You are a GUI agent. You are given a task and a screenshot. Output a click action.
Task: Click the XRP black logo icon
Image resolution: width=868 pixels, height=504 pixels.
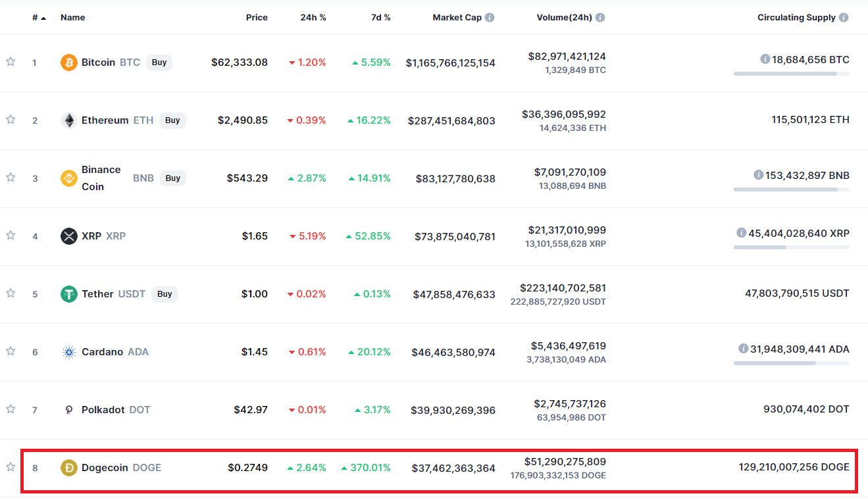click(69, 236)
